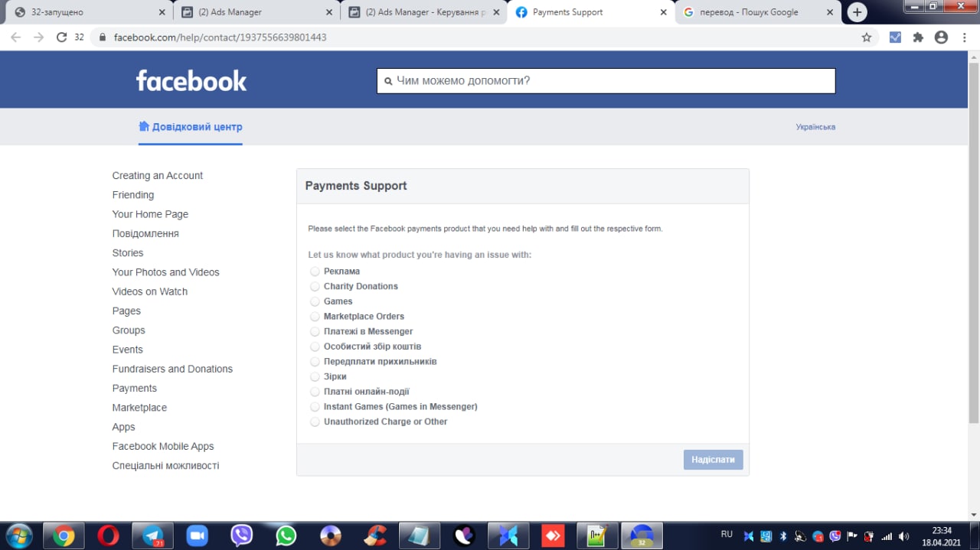Screen dimensions: 980x550
Task: Open the Stories help topic
Action: pyautogui.click(x=128, y=252)
